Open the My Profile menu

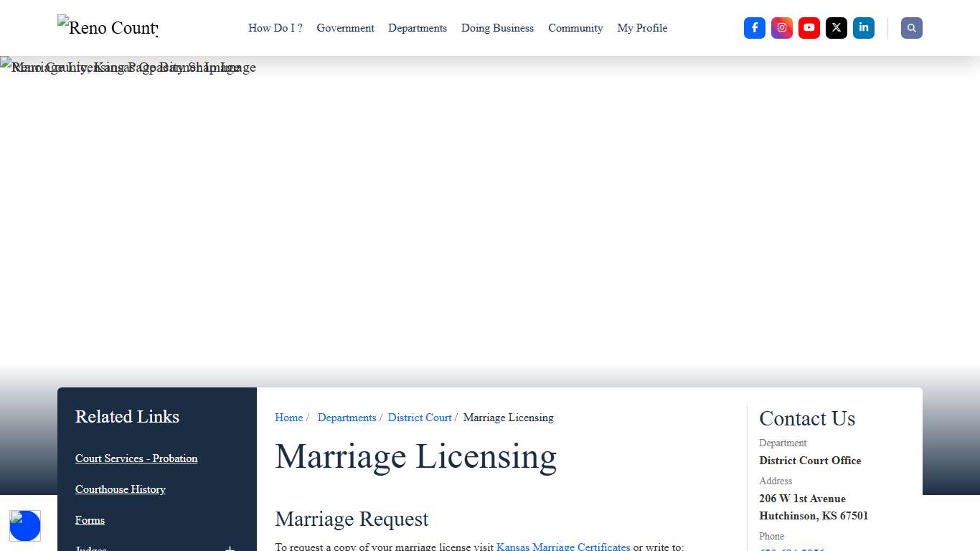[641, 28]
